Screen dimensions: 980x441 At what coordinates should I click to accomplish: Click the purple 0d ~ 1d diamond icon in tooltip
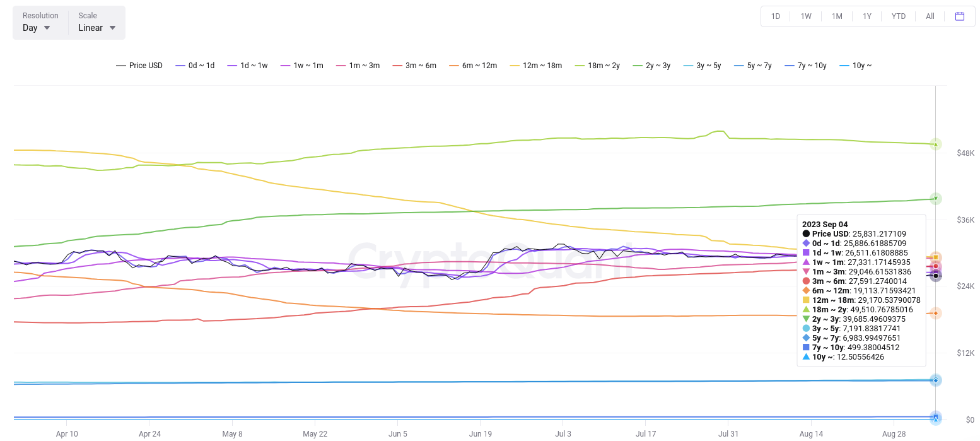pos(806,243)
